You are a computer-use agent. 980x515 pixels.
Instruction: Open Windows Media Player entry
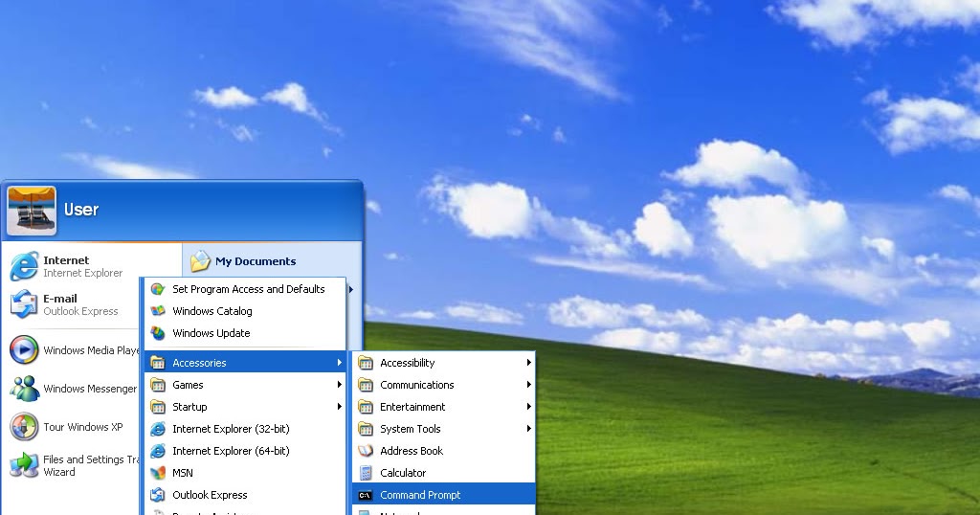click(x=73, y=350)
